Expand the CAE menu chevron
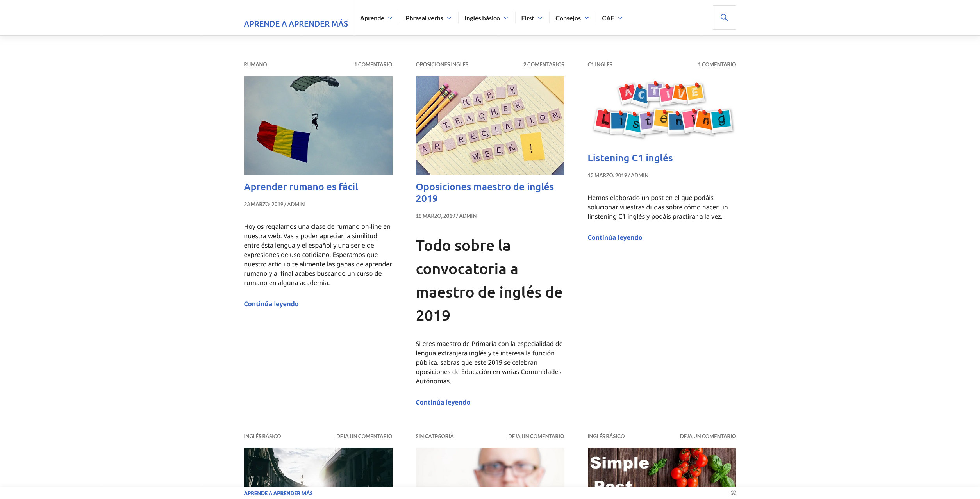 [620, 18]
